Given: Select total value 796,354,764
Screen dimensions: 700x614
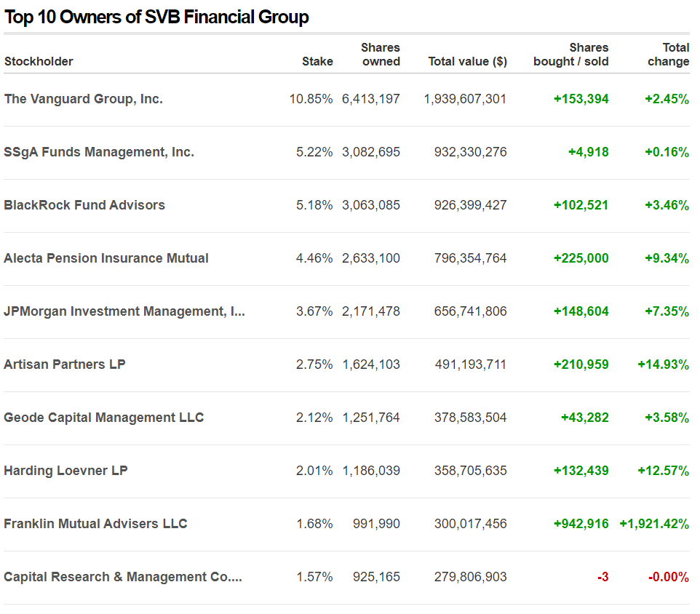Looking at the screenshot, I should point(471,258).
